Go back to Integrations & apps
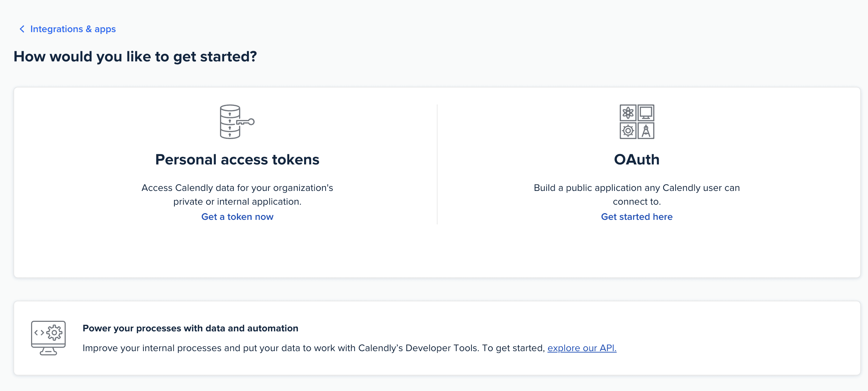This screenshot has height=391, width=868. tap(73, 29)
